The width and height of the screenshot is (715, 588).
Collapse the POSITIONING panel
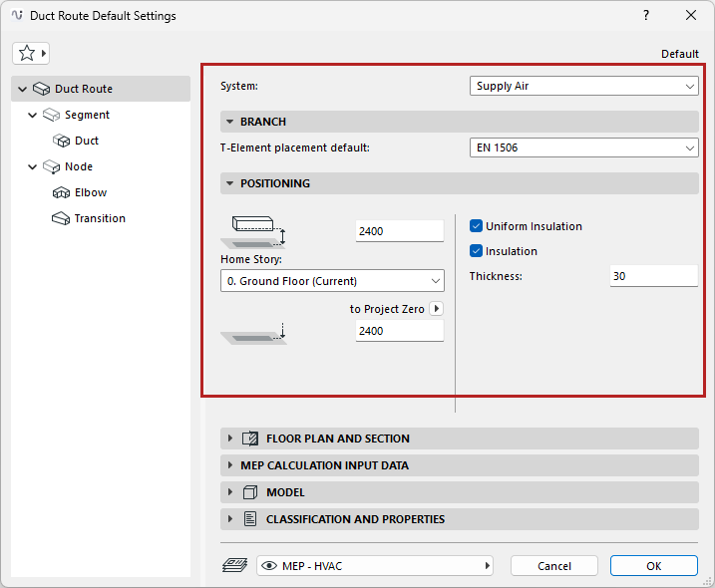point(229,183)
